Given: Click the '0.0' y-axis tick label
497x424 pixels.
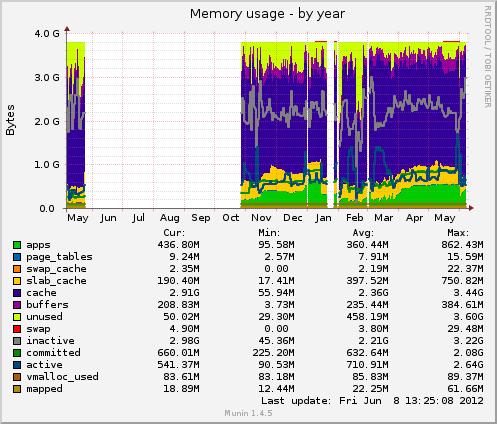Looking at the screenshot, I should (47, 209).
